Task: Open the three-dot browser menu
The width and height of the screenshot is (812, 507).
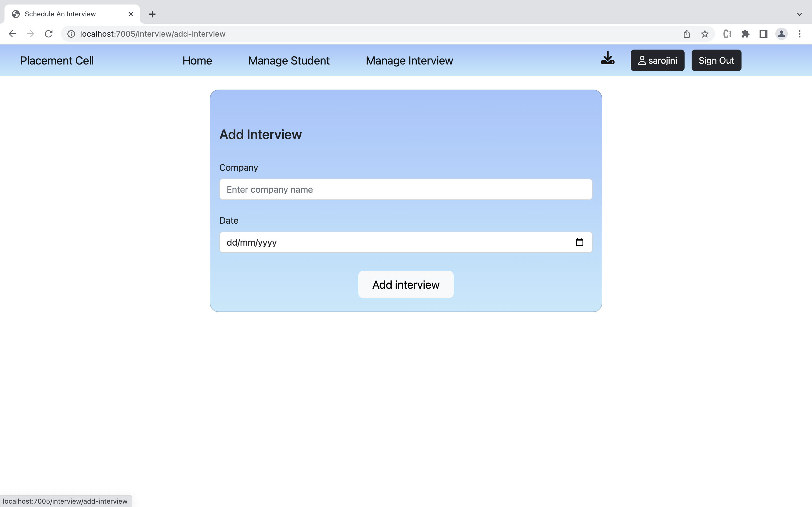Action: coord(800,34)
